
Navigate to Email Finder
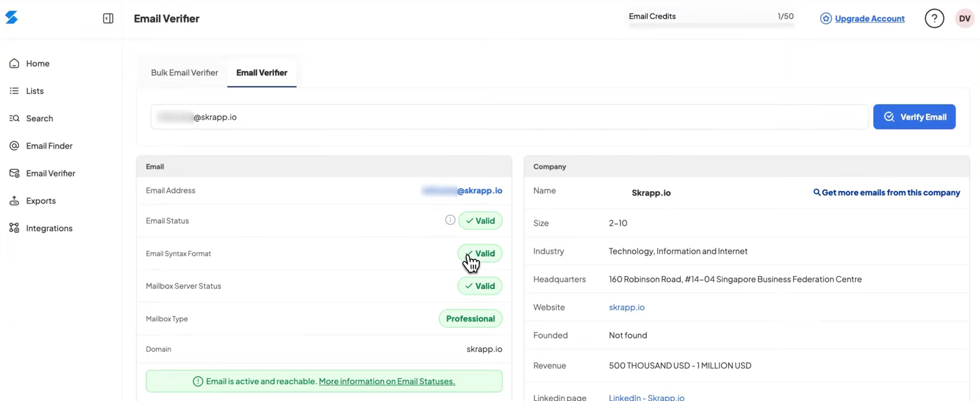[x=49, y=146]
